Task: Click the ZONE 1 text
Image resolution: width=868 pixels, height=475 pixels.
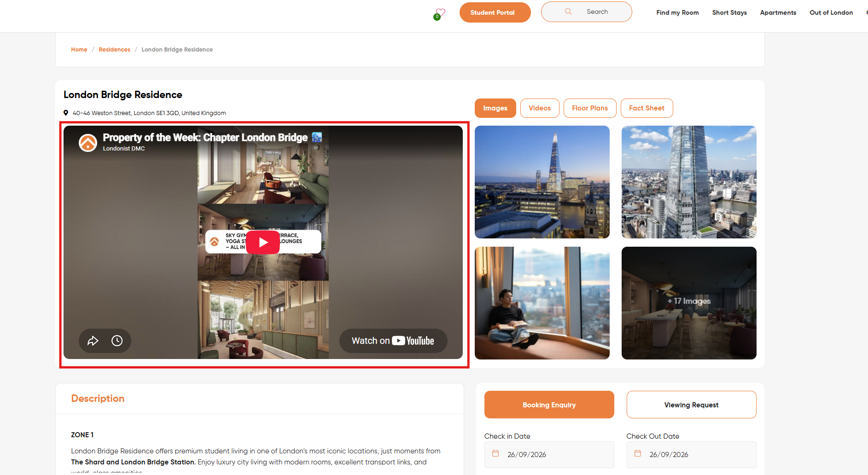Action: (x=82, y=435)
